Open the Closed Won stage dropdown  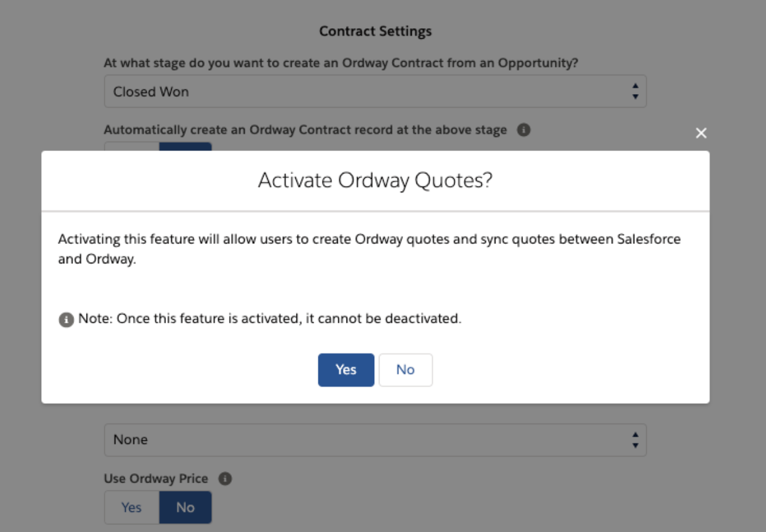[375, 91]
